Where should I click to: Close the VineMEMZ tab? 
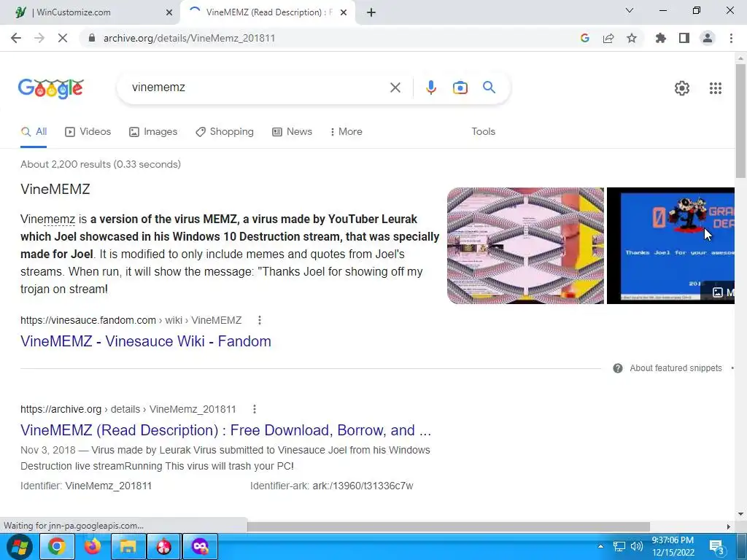tap(344, 12)
